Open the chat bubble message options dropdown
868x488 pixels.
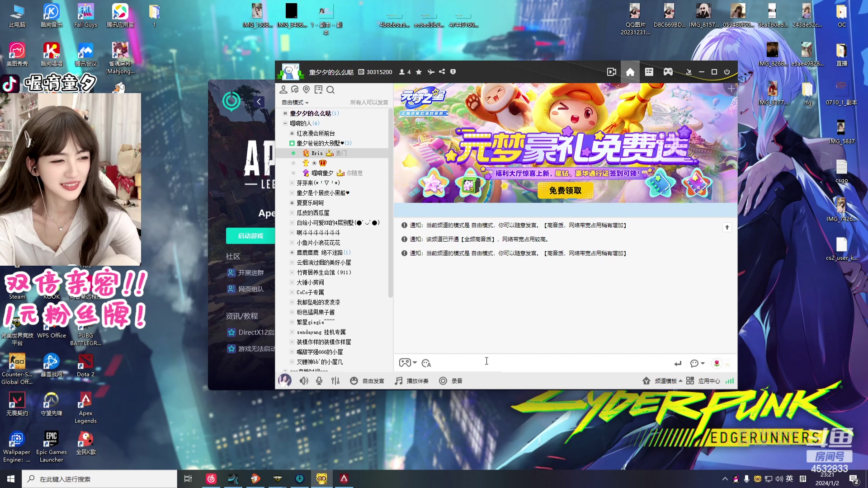coord(698,363)
